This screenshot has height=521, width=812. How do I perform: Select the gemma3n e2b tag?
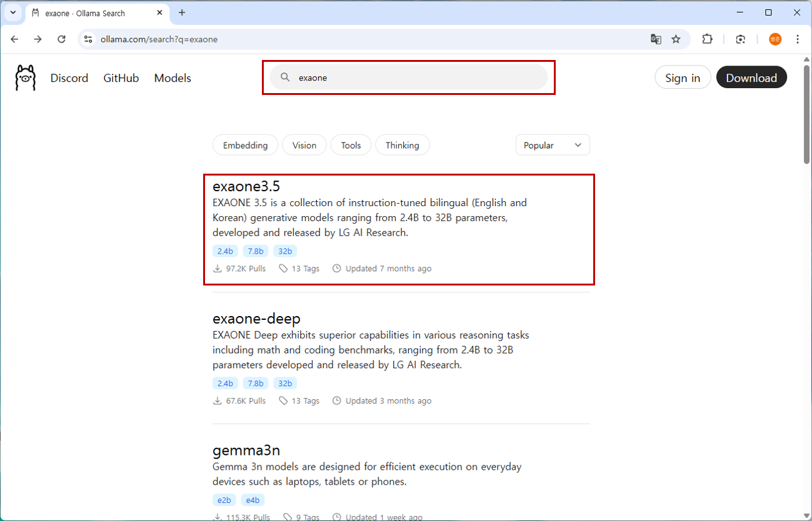pyautogui.click(x=224, y=500)
